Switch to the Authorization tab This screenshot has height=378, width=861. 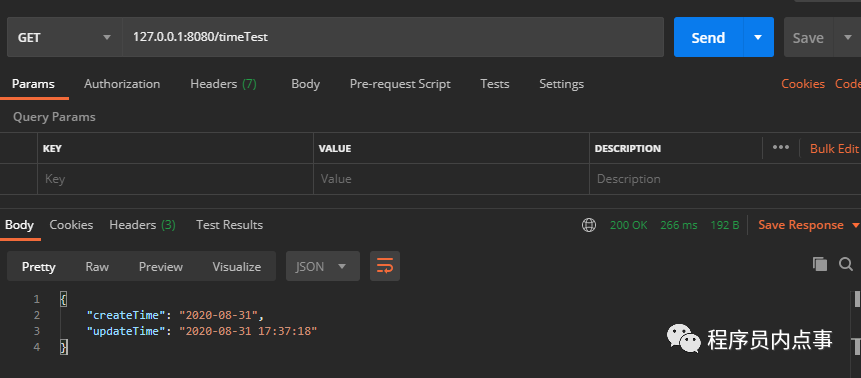122,84
